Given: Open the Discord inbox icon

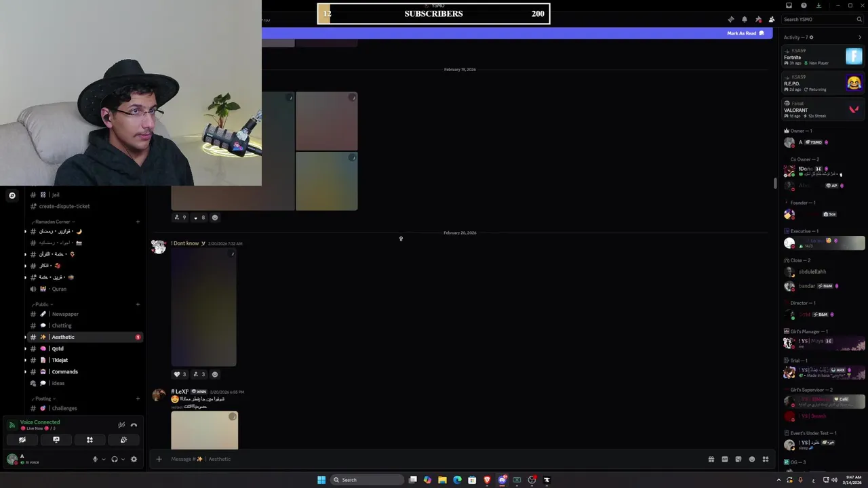Looking at the screenshot, I should [x=789, y=5].
